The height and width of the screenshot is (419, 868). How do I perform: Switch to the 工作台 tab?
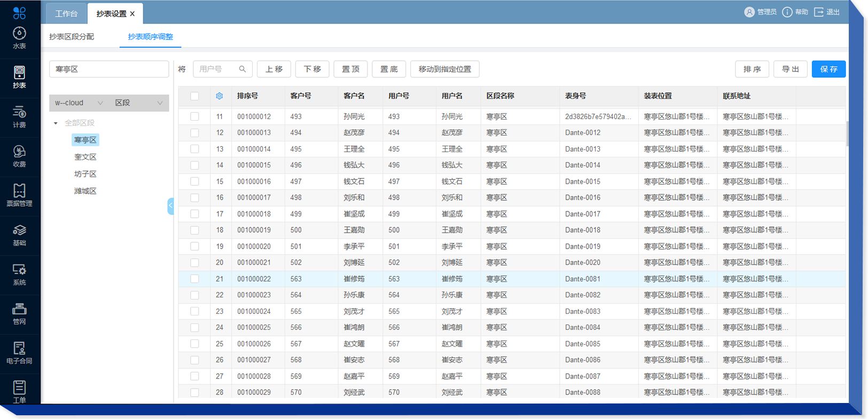click(x=66, y=14)
